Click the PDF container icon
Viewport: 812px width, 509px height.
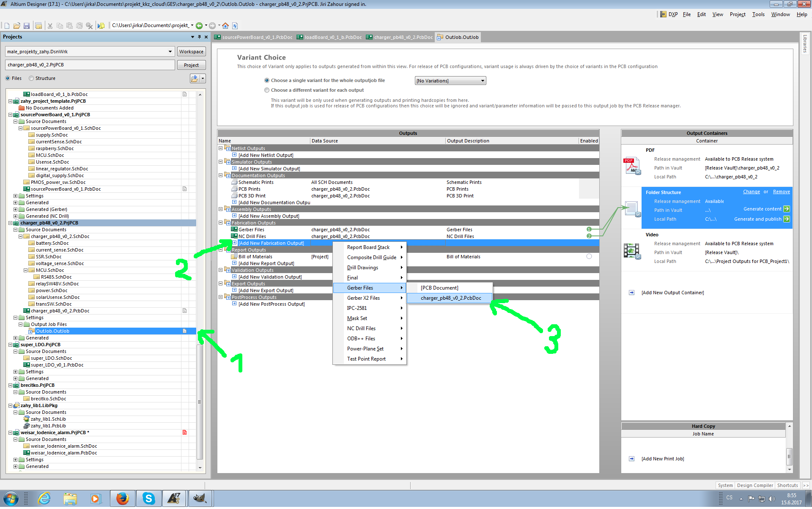(x=632, y=166)
